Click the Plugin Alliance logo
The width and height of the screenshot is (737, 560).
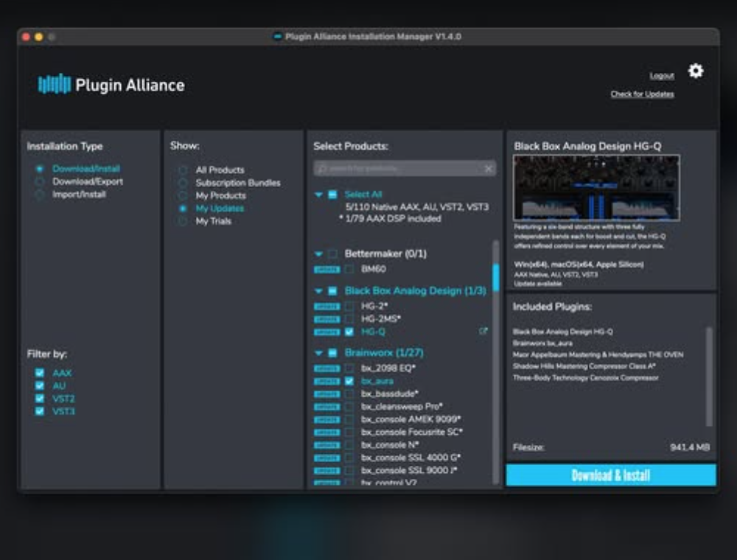(111, 85)
